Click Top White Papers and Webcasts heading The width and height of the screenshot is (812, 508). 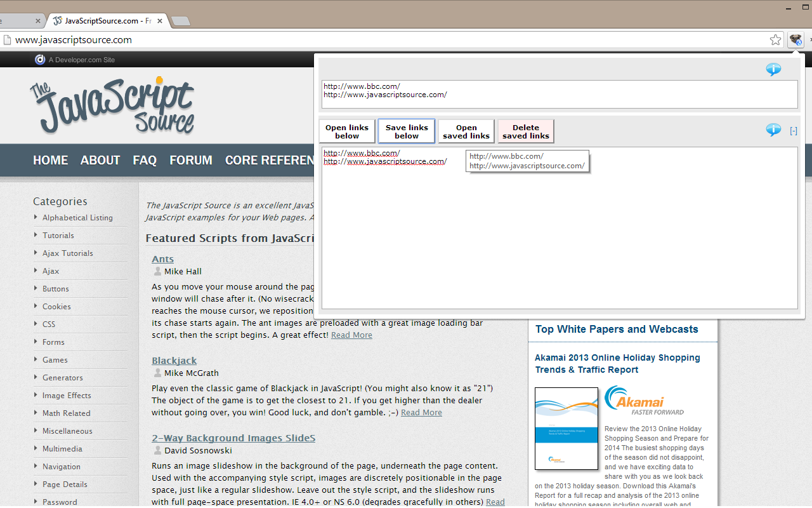tap(617, 329)
